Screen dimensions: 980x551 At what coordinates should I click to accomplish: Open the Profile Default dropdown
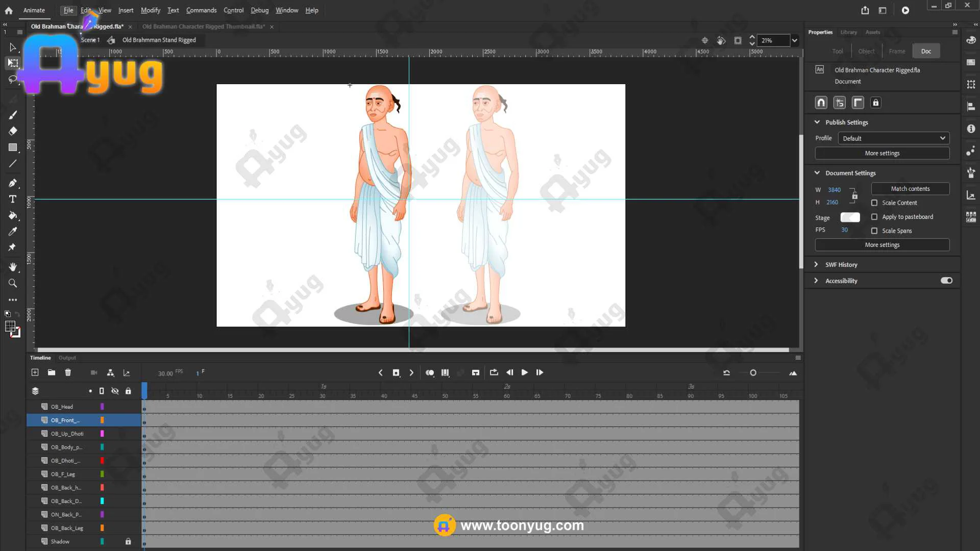893,138
